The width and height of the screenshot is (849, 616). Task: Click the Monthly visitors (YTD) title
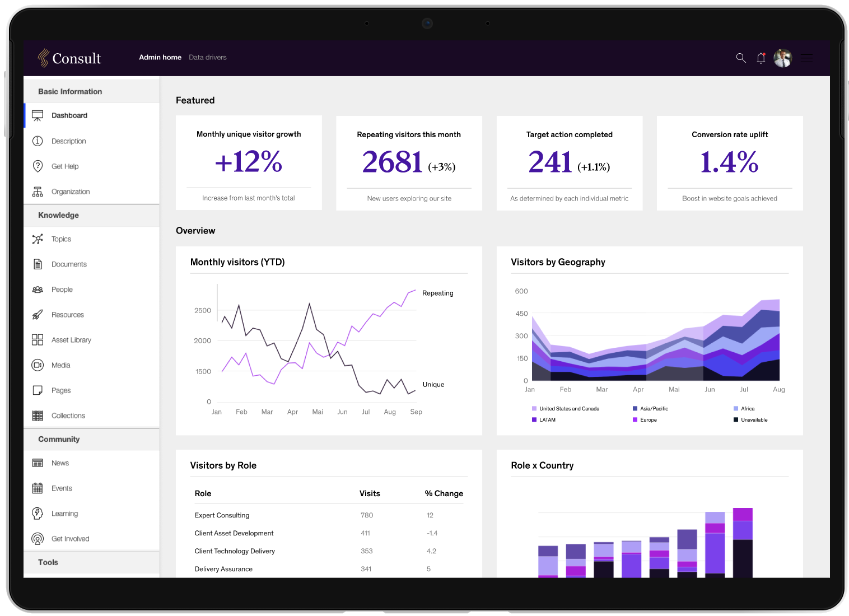[237, 262]
